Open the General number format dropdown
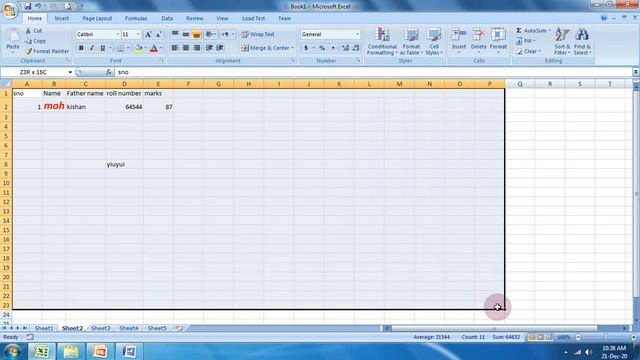Viewport: 640px width, 360px height. [x=357, y=35]
